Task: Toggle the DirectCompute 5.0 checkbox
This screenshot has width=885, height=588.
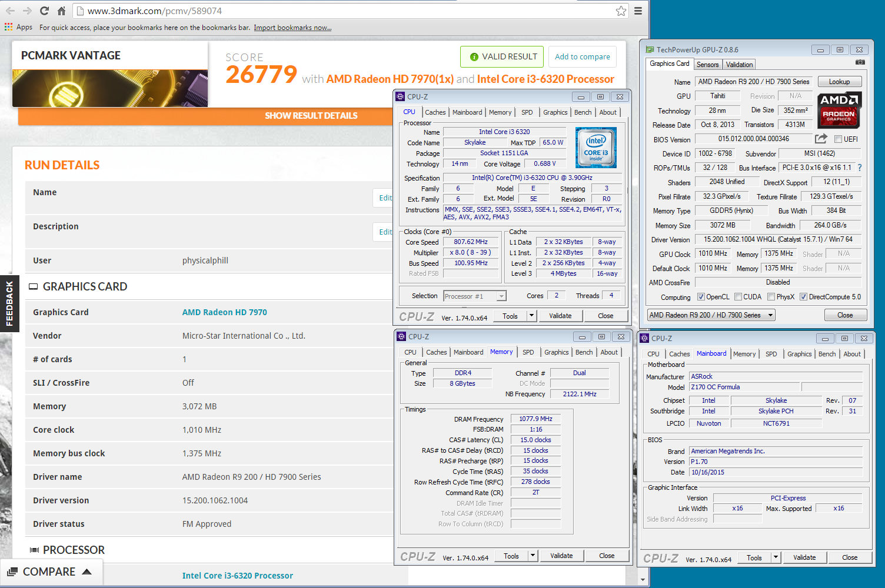Action: (803, 297)
